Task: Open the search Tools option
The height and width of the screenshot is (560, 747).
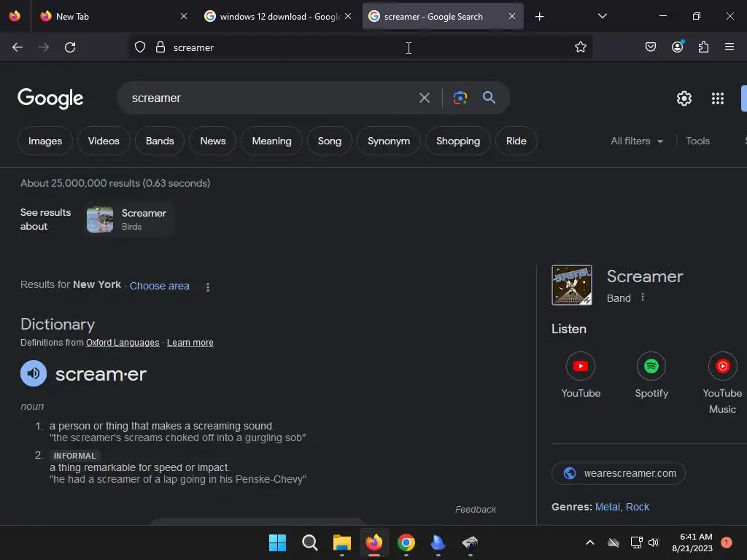Action: coord(697,141)
